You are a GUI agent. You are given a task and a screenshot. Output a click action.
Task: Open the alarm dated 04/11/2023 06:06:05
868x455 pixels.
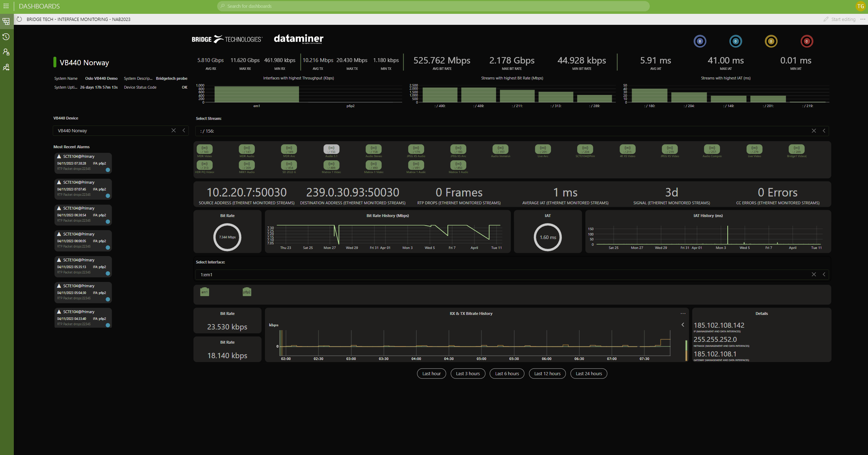83,240
